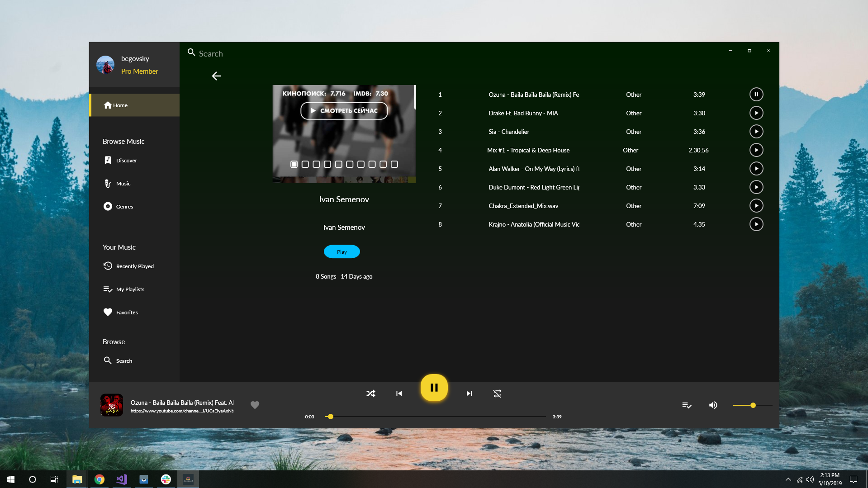Select Genres from Browse Music
Screen dimensions: 868x488
coord(125,206)
